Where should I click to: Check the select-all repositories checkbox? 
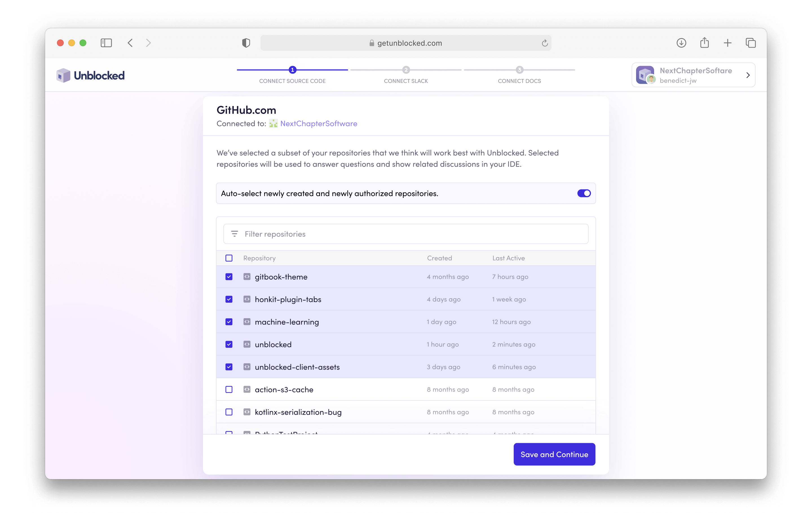point(229,258)
